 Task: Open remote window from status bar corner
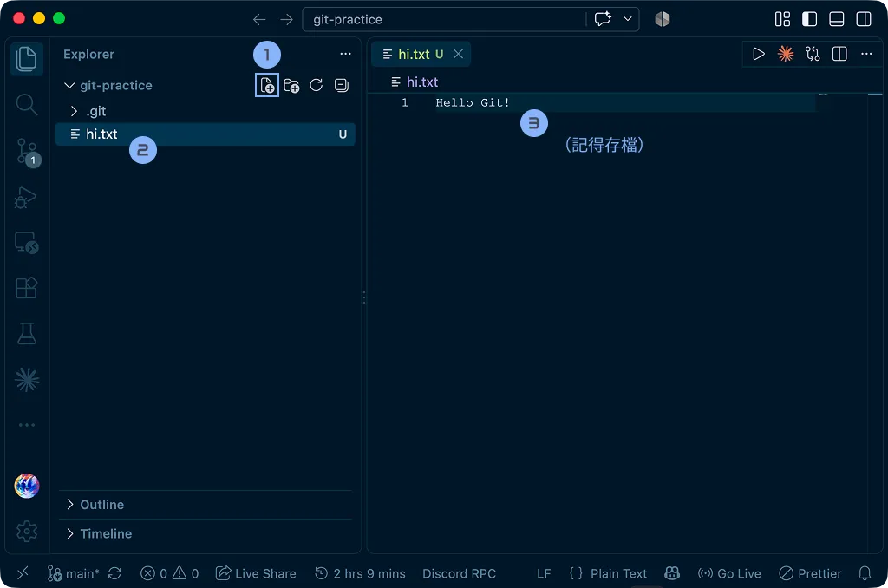click(23, 574)
